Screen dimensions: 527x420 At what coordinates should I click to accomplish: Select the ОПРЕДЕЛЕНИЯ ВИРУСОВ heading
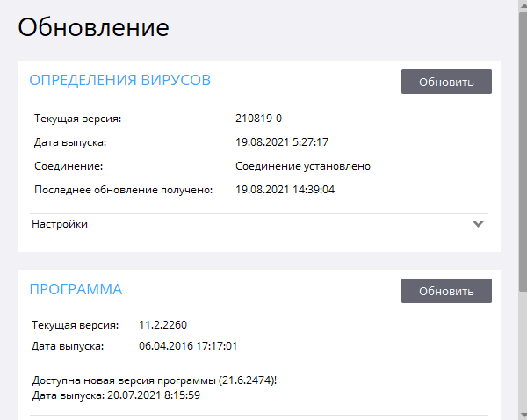coord(120,81)
